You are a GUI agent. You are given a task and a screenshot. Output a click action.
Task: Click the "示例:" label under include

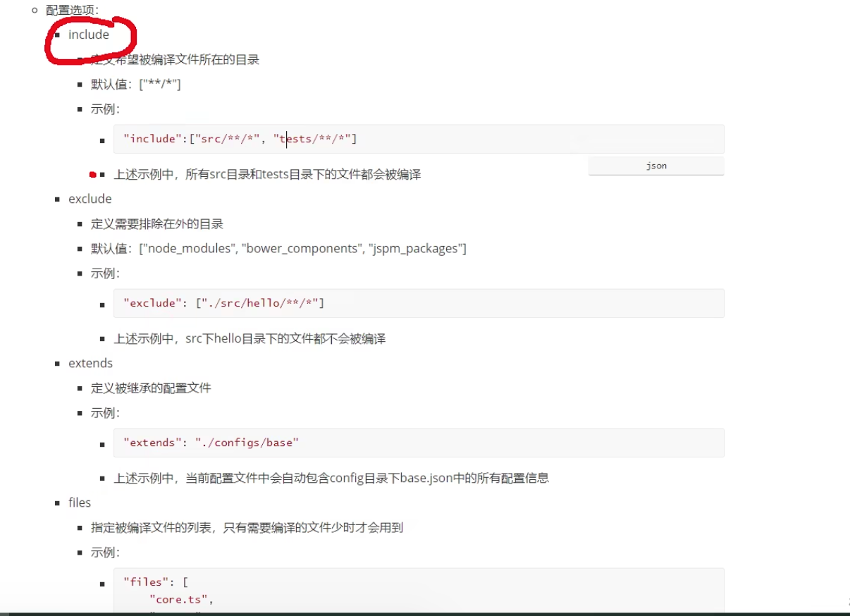(x=105, y=109)
